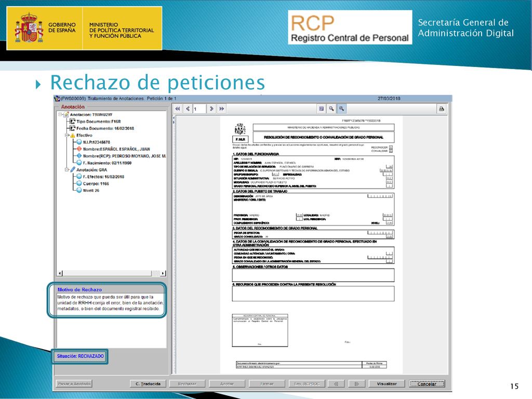Click the 27/03/2018 date in title bar
This screenshot has width=532, height=399.
pos(389,99)
